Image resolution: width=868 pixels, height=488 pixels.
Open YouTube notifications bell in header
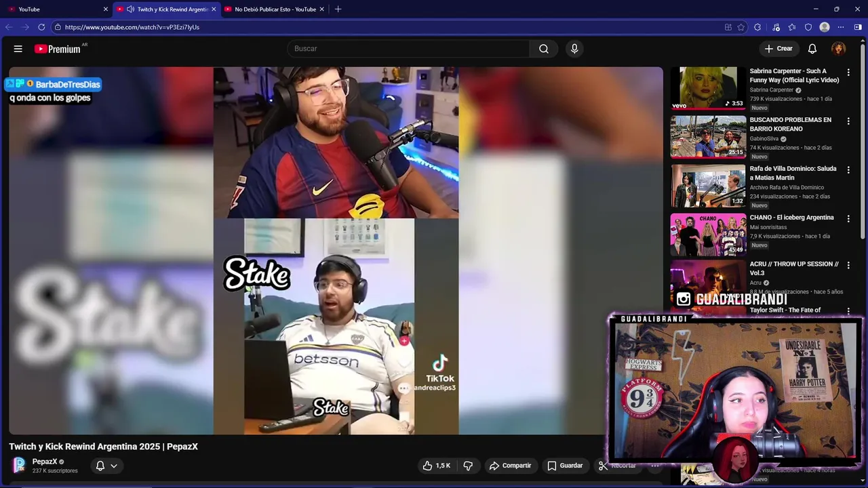[x=812, y=49]
